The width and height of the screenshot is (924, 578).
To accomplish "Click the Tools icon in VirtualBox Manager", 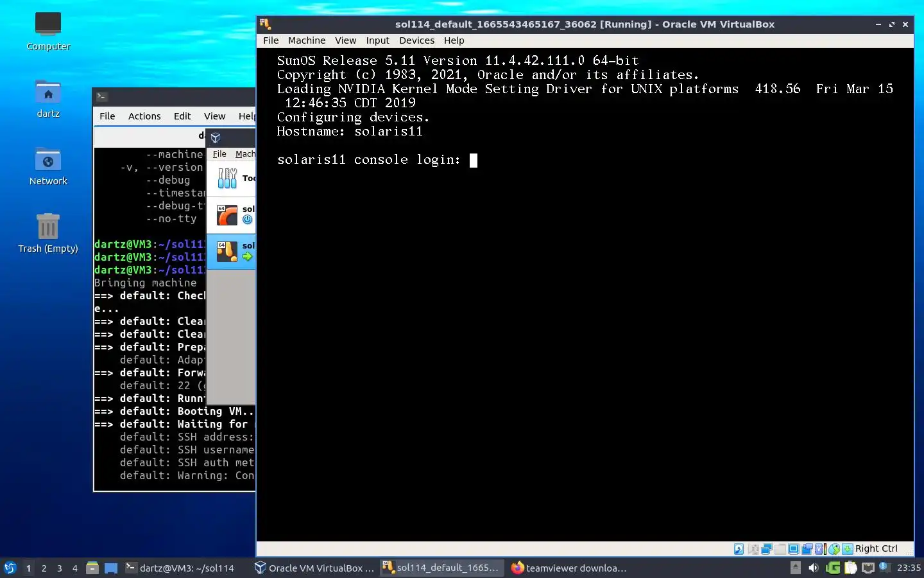I will (227, 178).
